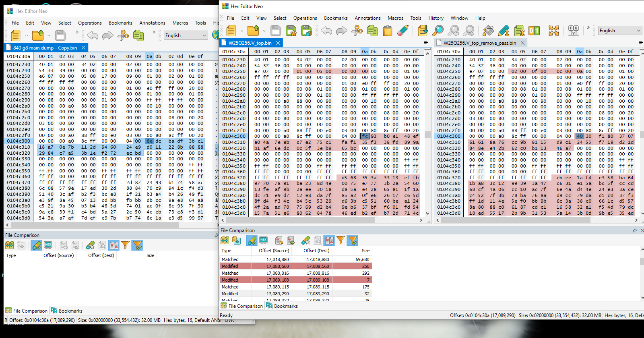Click the Cut scissors icon in left window
Viewport: 644px width, 338px height.
pyautogui.click(x=123, y=35)
